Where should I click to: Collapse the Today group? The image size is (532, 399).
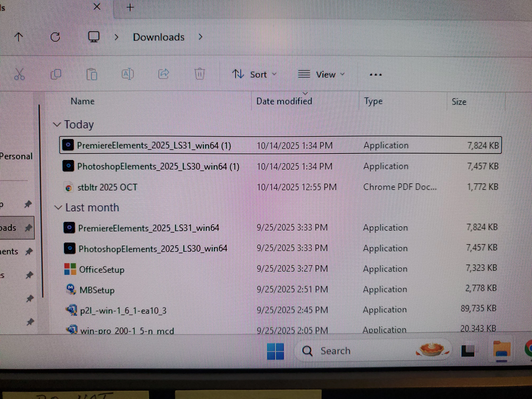[x=57, y=125]
